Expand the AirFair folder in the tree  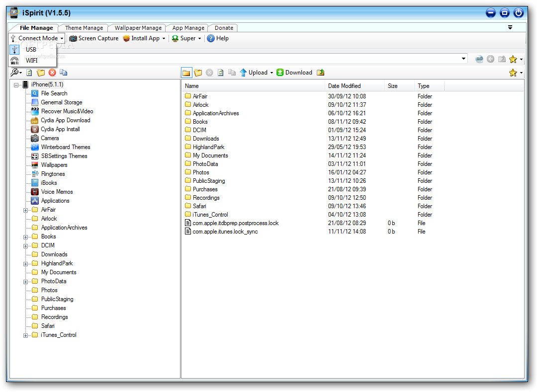(x=26, y=210)
